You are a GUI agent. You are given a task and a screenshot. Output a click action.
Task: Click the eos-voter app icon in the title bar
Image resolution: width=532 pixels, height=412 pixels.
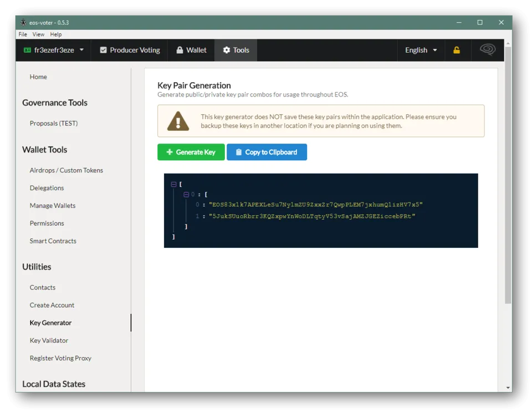click(23, 22)
